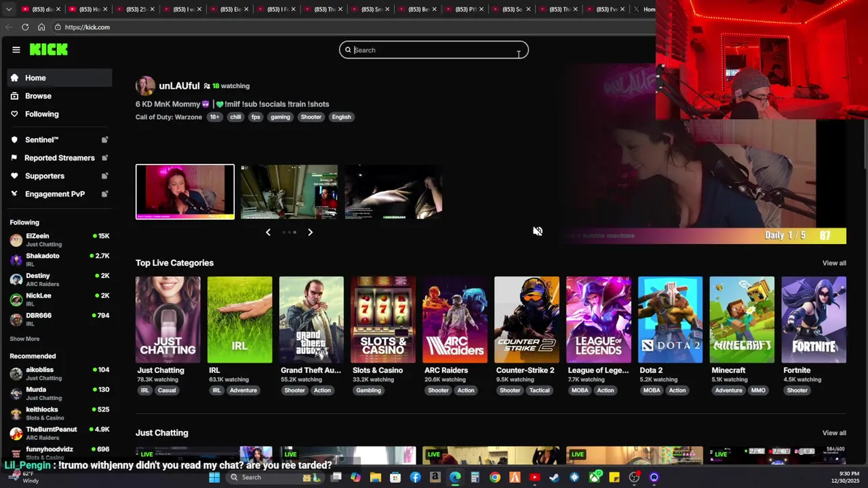Screen dimensions: 868x488
Task: Open Copilot from the taskbar
Action: [355, 477]
